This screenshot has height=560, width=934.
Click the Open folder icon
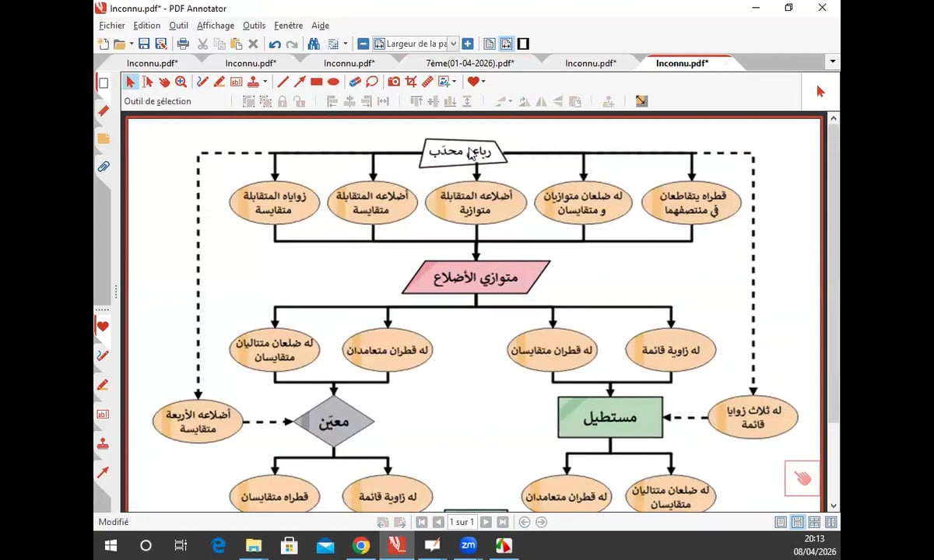pyautogui.click(x=119, y=44)
